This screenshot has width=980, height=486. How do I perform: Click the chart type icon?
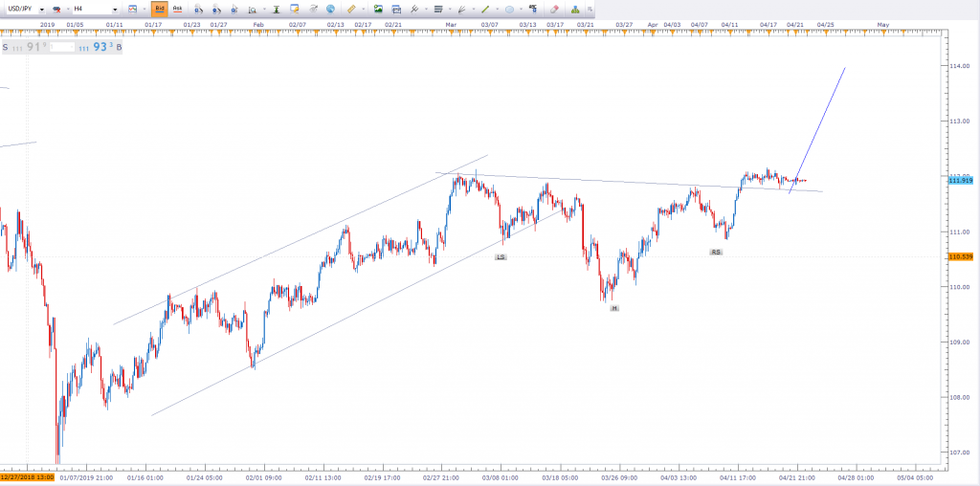click(x=132, y=10)
